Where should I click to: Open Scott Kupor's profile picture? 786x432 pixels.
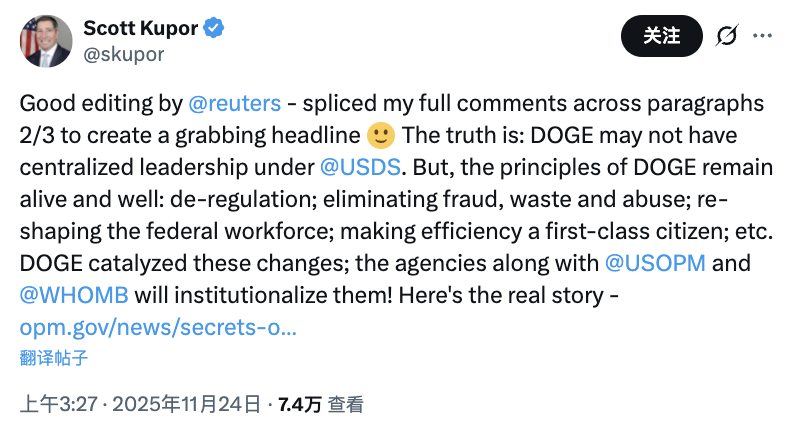(44, 40)
